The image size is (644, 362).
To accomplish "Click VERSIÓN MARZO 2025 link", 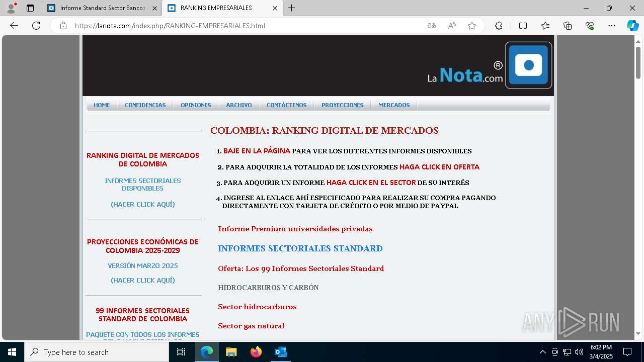I will coord(143,266).
